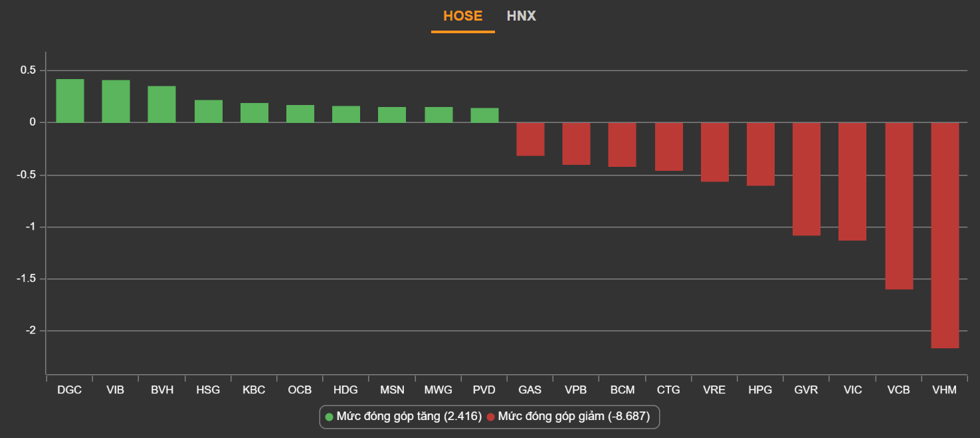Click the MWG axis label
The height and width of the screenshot is (438, 980).
(438, 390)
